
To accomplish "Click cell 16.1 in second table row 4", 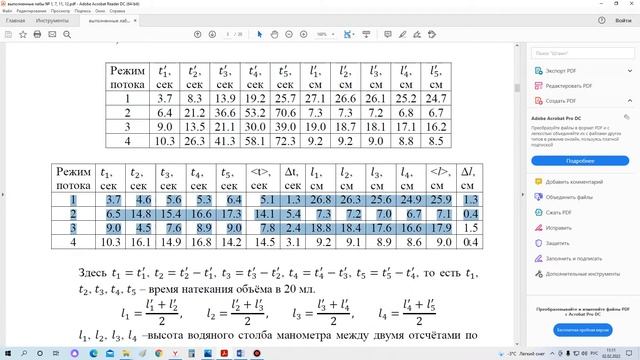I will click(141, 242).
